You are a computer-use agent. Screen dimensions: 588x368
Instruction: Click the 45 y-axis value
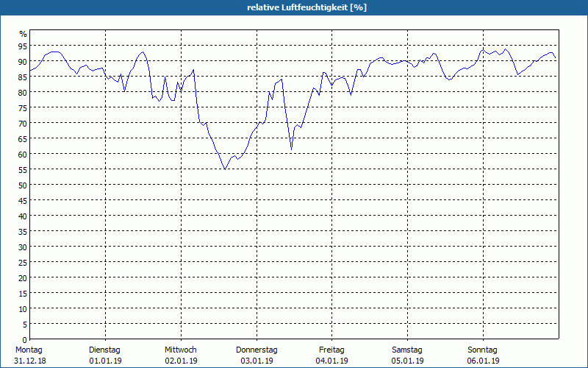23,201
